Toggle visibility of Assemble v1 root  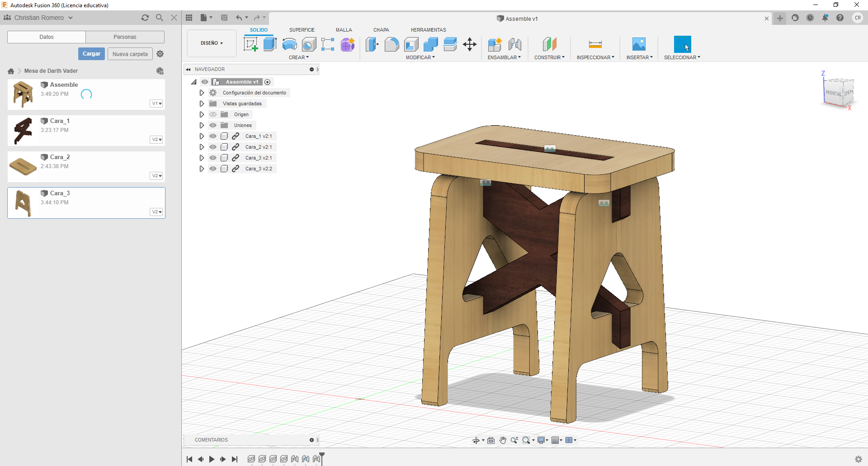pyautogui.click(x=205, y=82)
